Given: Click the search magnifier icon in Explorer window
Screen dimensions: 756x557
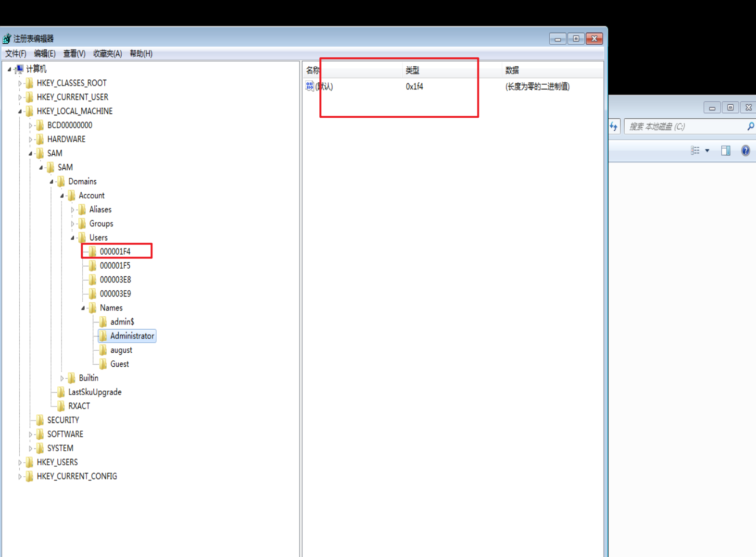Looking at the screenshot, I should pyautogui.click(x=750, y=126).
